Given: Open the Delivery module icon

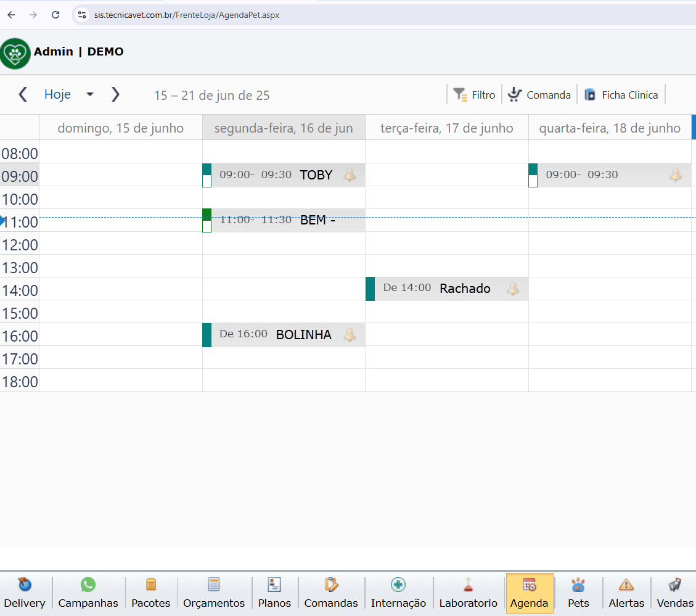Looking at the screenshot, I should [25, 585].
